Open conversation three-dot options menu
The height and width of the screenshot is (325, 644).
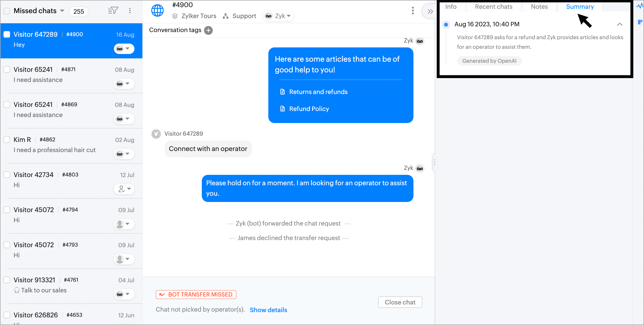click(413, 11)
